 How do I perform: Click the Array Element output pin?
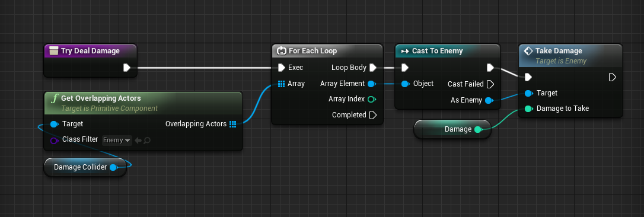point(371,84)
